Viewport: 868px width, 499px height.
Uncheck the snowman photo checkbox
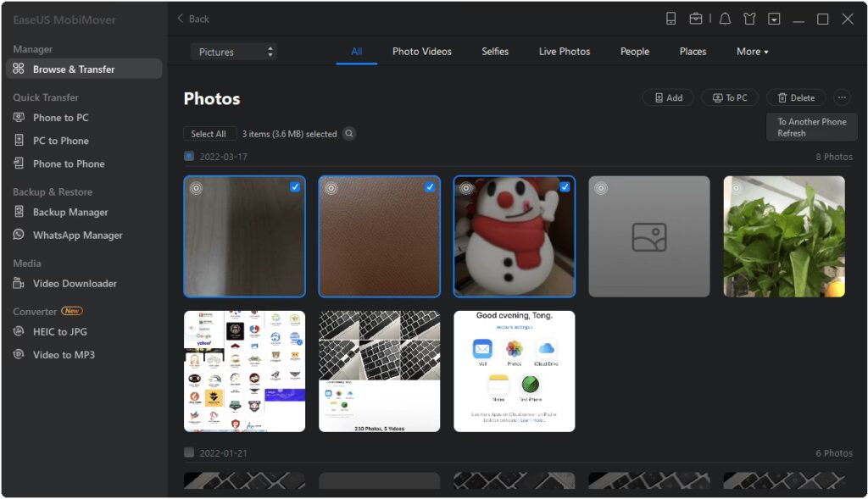[x=565, y=186]
